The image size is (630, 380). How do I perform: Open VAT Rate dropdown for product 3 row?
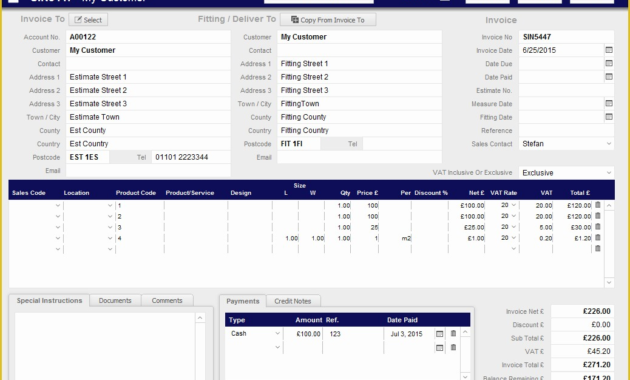514,227
